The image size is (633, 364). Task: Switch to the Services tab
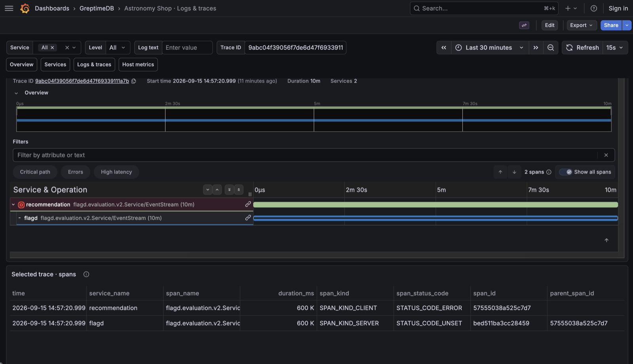pyautogui.click(x=55, y=64)
